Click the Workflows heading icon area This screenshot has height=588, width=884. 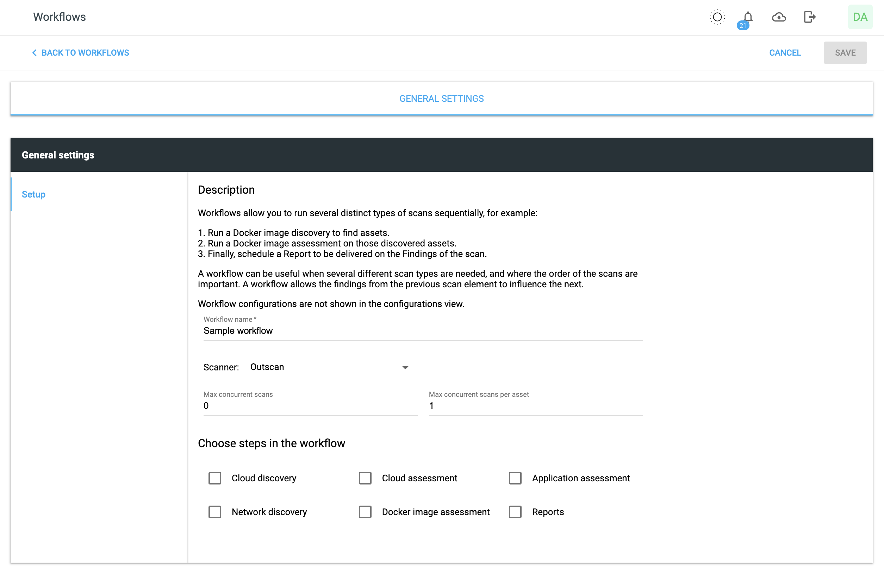(59, 17)
